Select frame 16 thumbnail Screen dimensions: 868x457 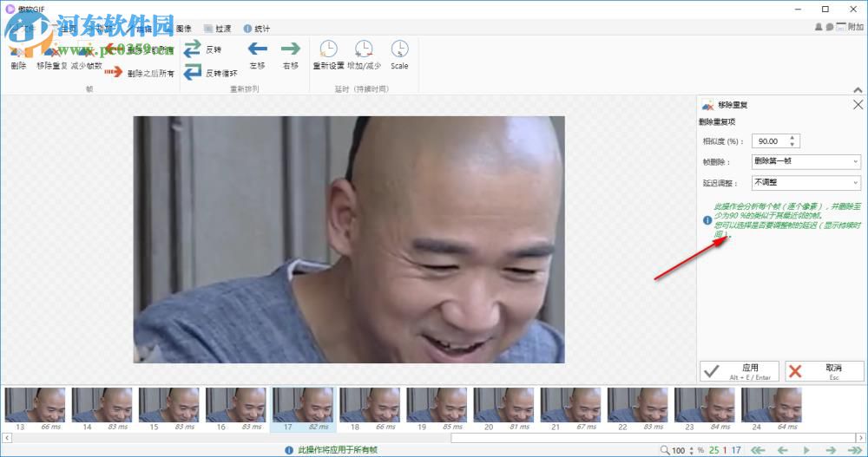[236, 405]
